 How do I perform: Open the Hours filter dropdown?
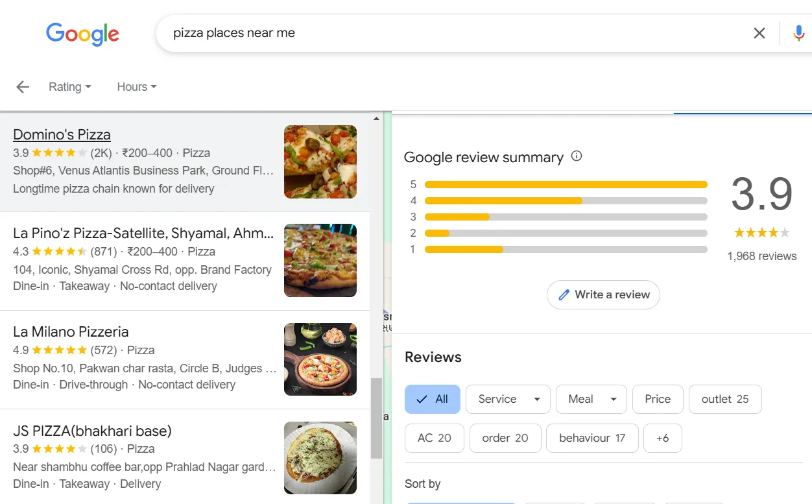[136, 86]
